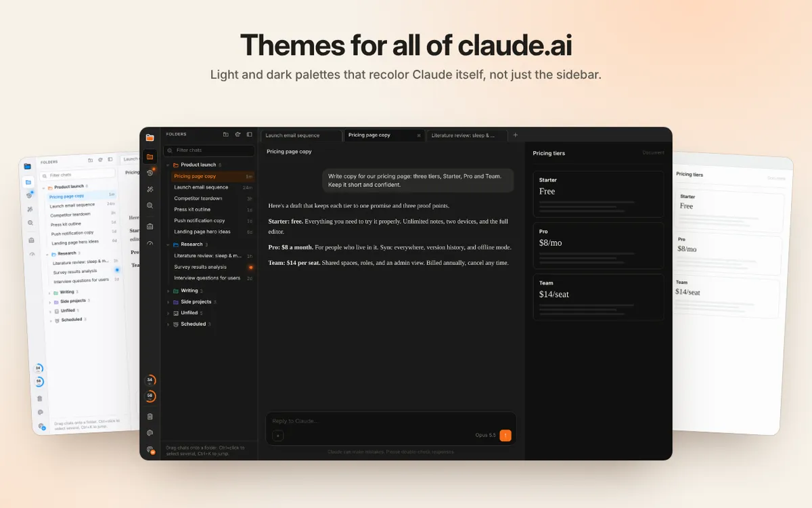
Task: Click the settings icon with orange badge
Action: (x=150, y=450)
